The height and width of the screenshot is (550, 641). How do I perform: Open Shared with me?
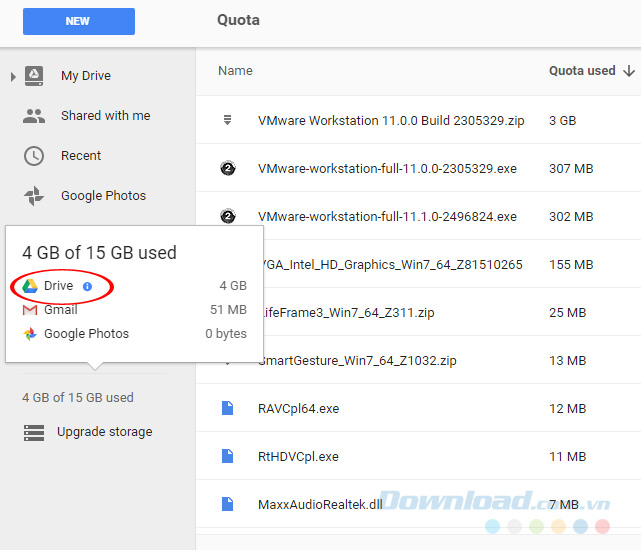click(105, 116)
